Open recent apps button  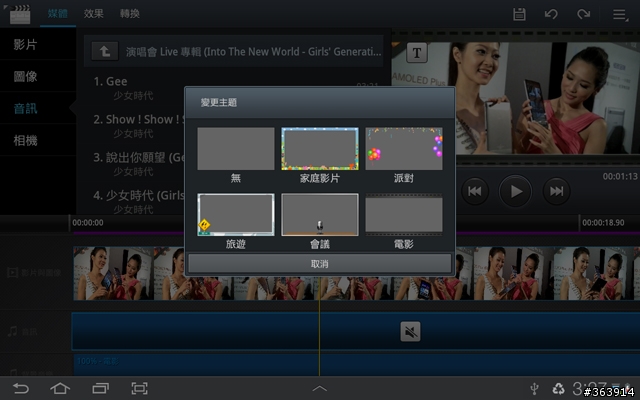pos(100,388)
